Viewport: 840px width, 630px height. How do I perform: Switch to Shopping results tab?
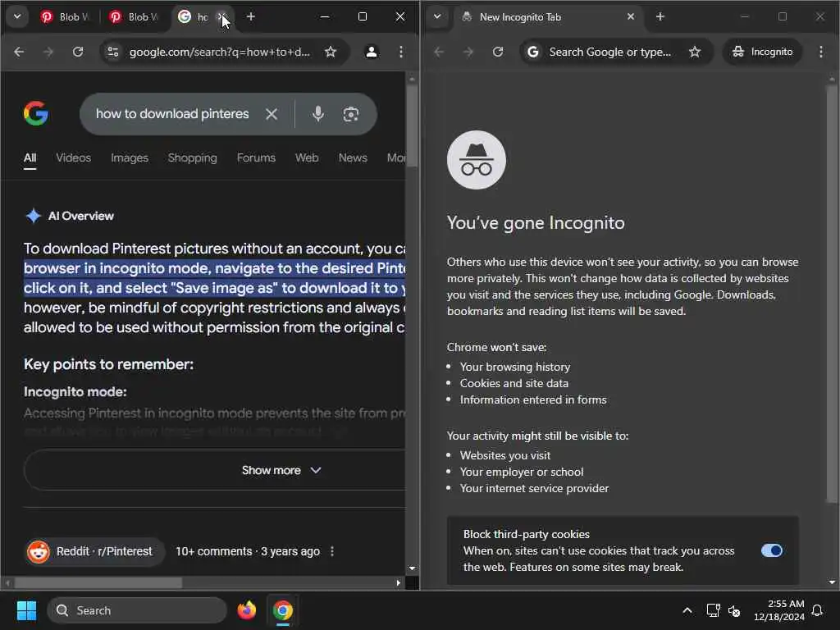[192, 158]
